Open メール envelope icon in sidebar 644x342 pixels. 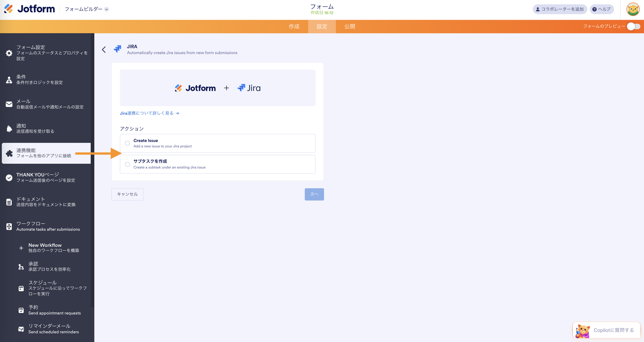(9, 104)
